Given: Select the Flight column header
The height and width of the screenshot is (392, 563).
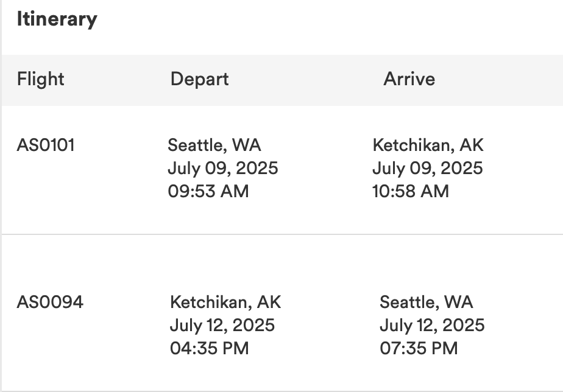Looking at the screenshot, I should point(41,79).
